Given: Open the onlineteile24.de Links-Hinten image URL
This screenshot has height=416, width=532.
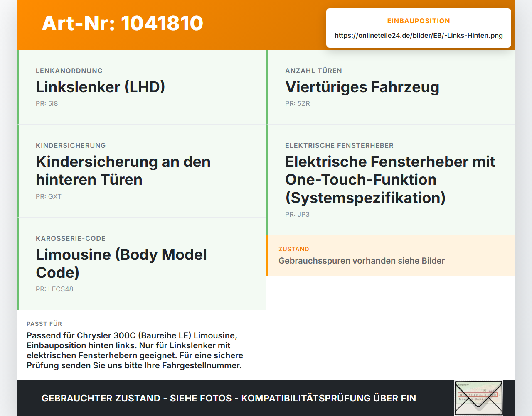Looking at the screenshot, I should [x=419, y=35].
